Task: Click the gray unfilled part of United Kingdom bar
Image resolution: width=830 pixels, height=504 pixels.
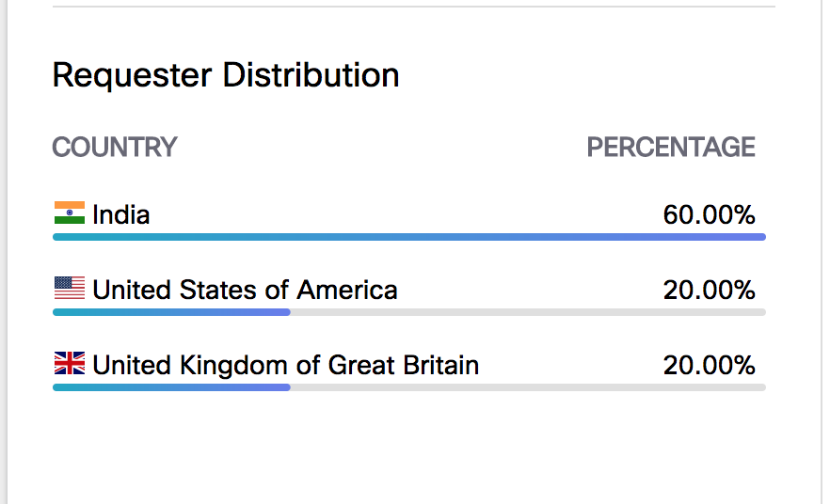Action: point(527,387)
